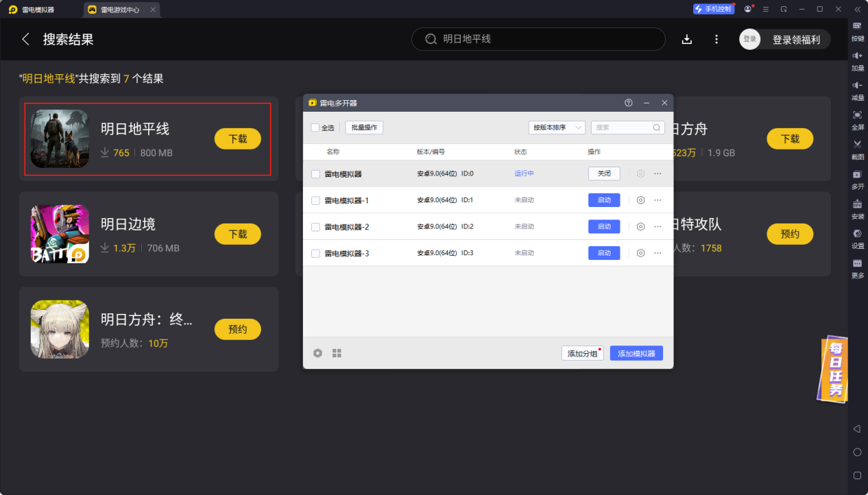Click the 添加模拟器 add emulator button
The width and height of the screenshot is (868, 495).
point(636,353)
